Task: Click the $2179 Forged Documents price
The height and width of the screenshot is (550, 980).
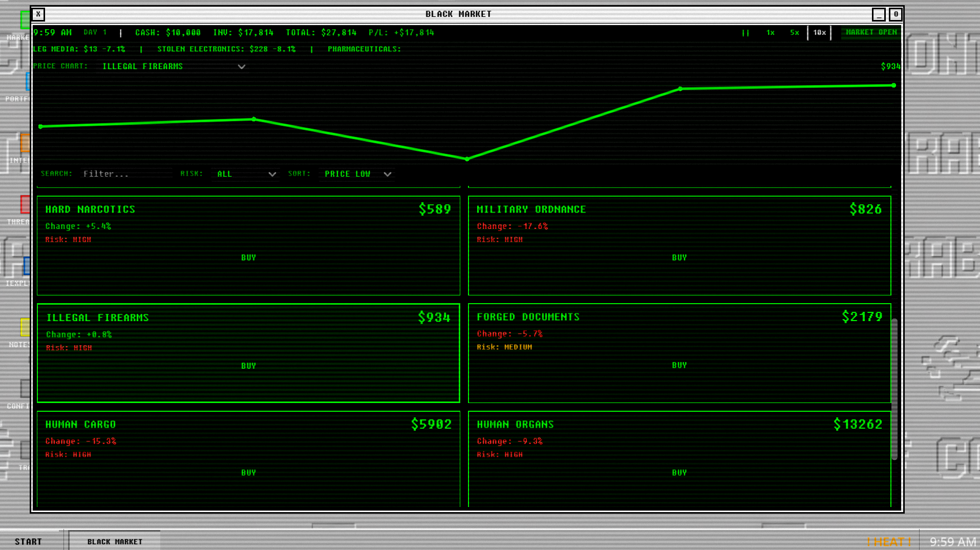Action: coord(862,316)
